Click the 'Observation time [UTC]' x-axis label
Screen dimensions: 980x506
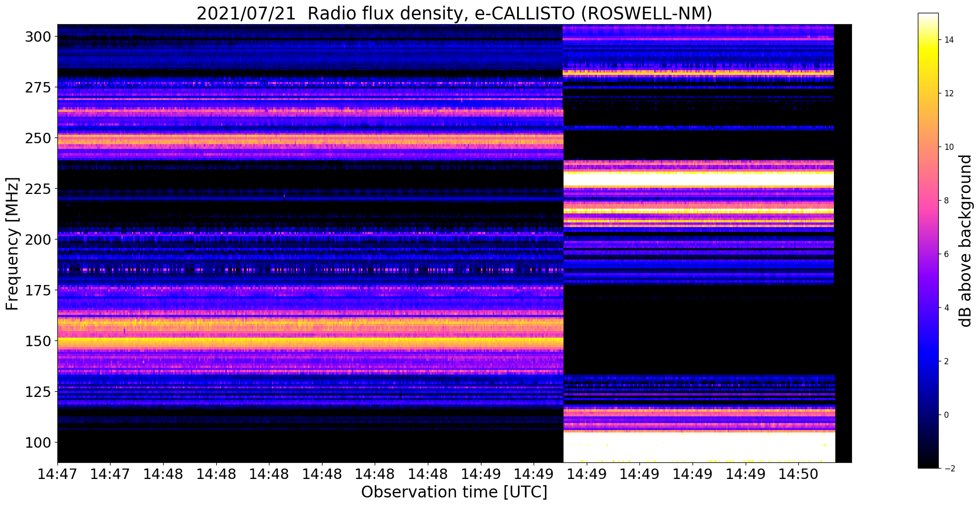point(454,492)
